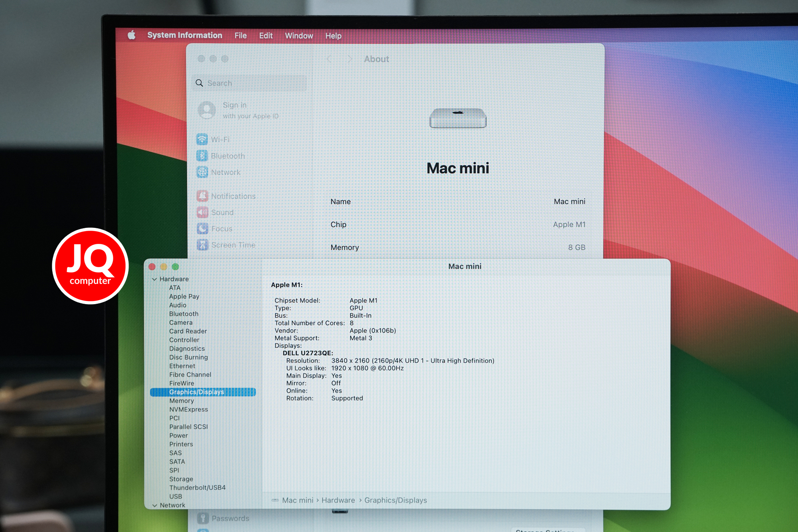Open Sound speaker icon in Settings
The width and height of the screenshot is (798, 532).
(202, 212)
